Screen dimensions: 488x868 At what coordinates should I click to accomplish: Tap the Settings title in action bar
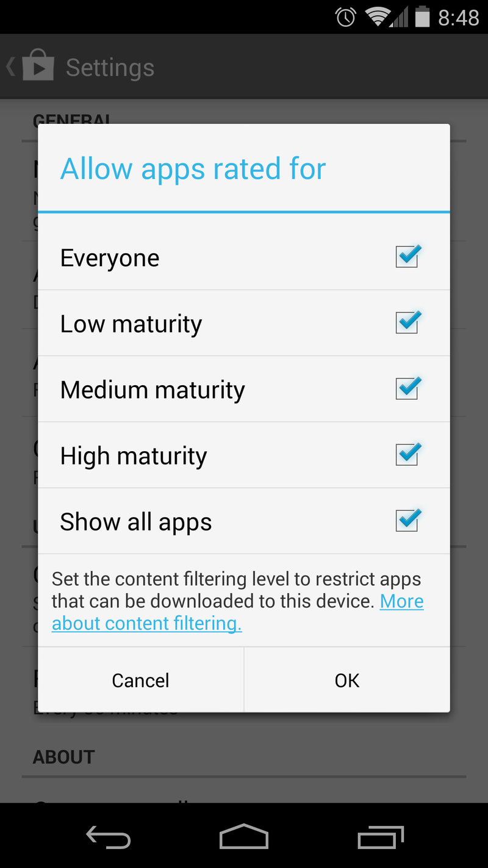(x=110, y=67)
